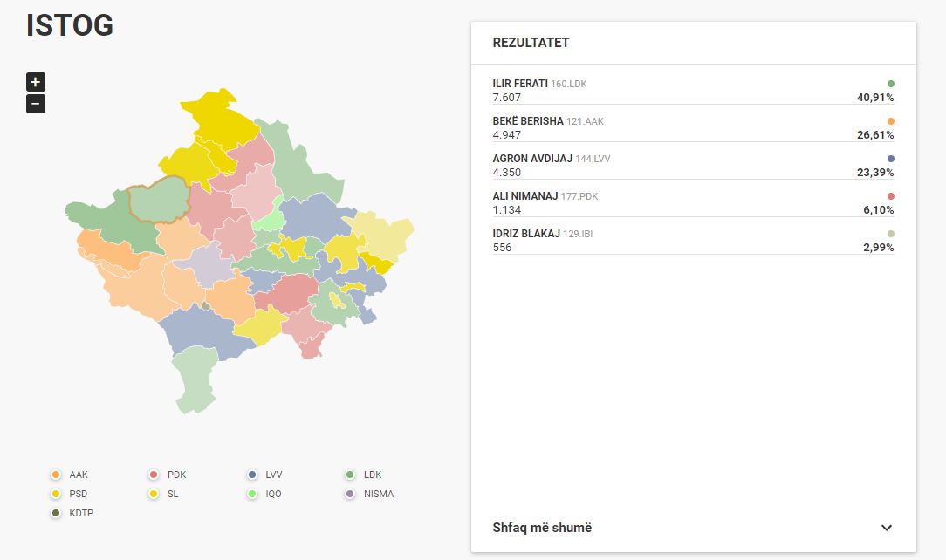
Task: Select the KDTP legend color dot
Action: (x=56, y=513)
